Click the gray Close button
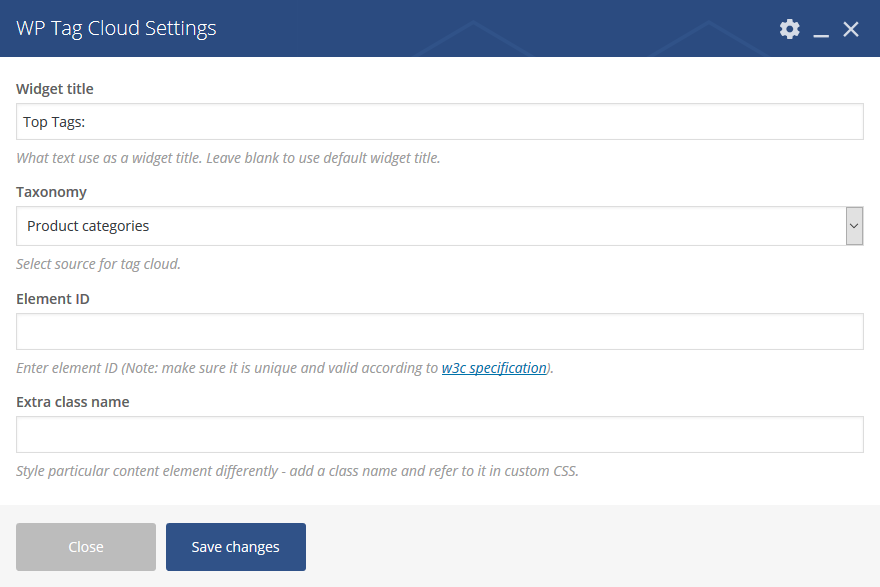Image resolution: width=880 pixels, height=587 pixels. (x=86, y=547)
